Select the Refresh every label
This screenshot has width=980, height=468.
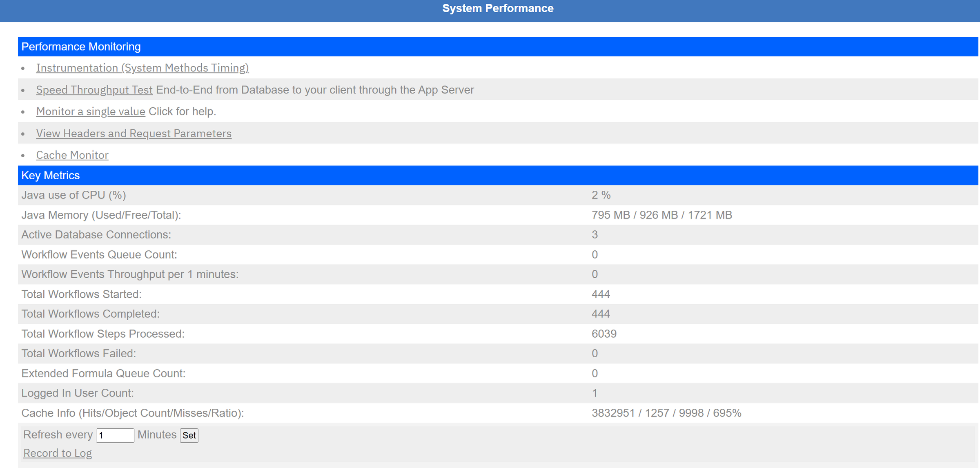point(58,435)
